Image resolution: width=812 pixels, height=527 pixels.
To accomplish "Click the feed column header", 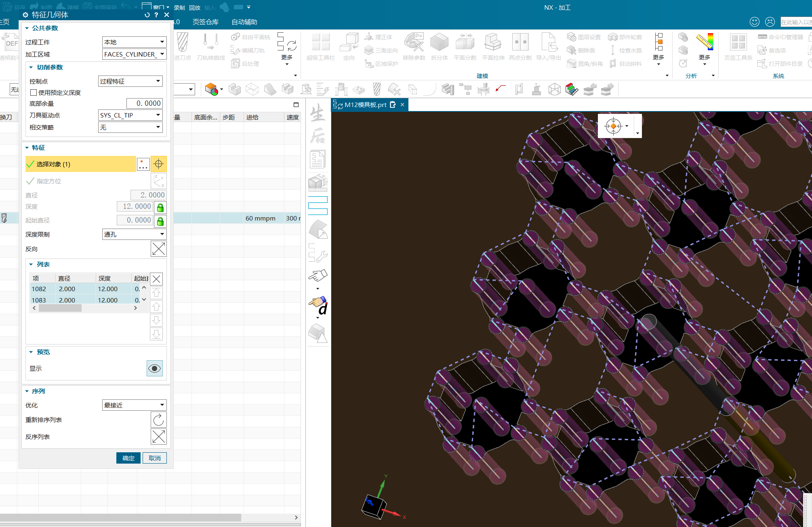I will pyautogui.click(x=264, y=118).
